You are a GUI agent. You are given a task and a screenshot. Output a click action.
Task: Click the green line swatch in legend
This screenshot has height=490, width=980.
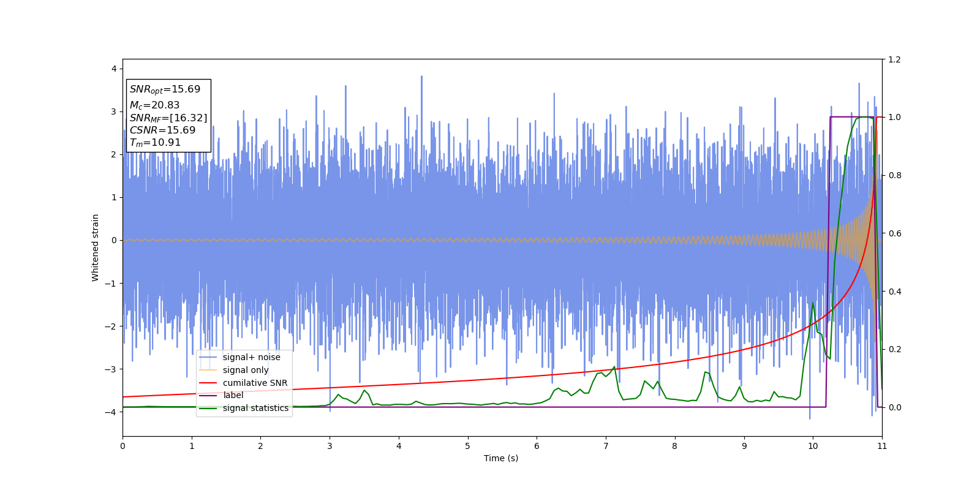tap(208, 408)
